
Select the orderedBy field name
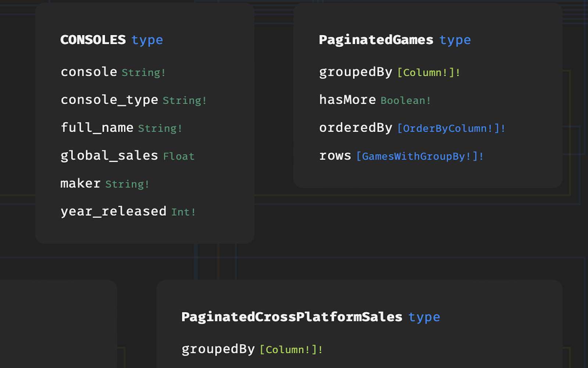pyautogui.click(x=356, y=128)
